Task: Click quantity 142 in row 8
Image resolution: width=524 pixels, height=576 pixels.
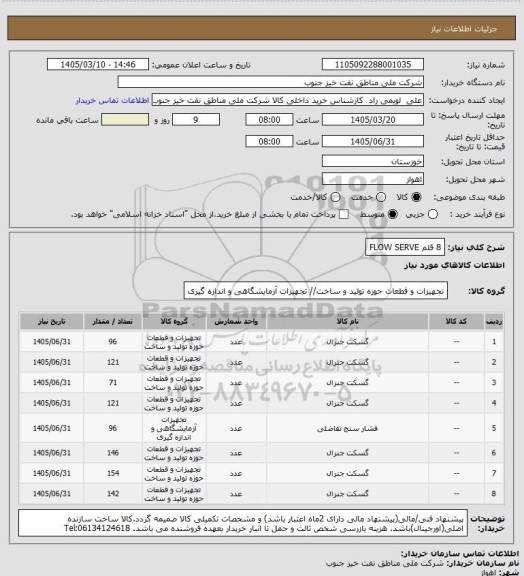Action: [x=112, y=494]
